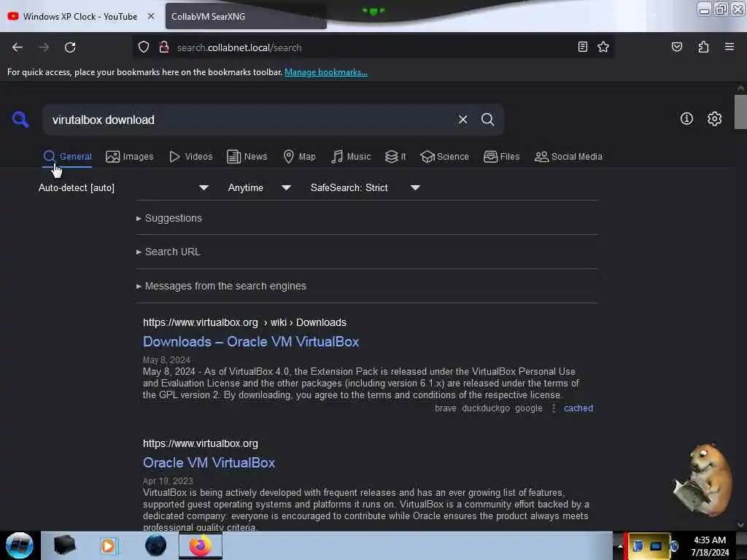This screenshot has height=560, width=747.
Task: Open the Firefox application menu
Action: coord(729,47)
